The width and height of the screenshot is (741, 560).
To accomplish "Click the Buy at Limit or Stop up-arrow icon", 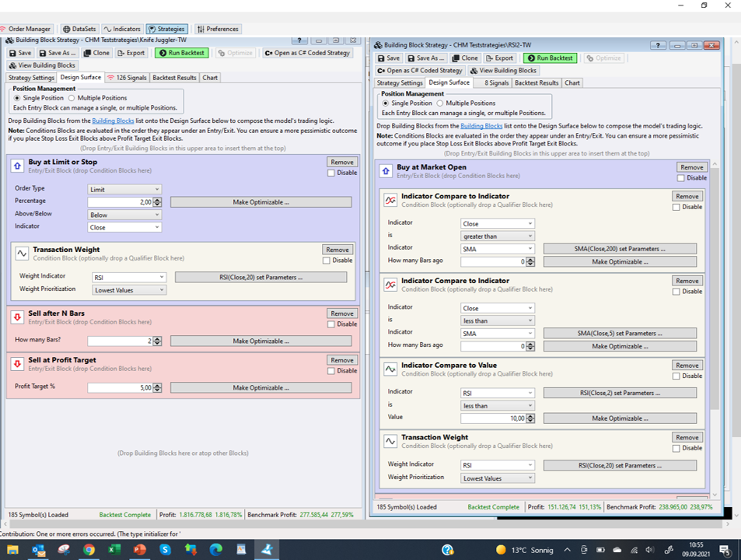I will click(x=17, y=166).
